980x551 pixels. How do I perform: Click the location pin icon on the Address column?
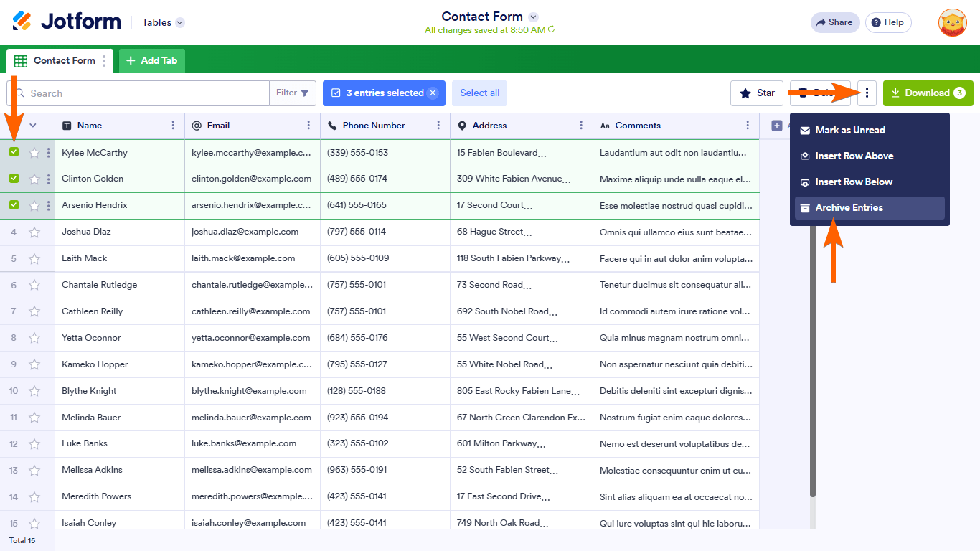tap(463, 125)
